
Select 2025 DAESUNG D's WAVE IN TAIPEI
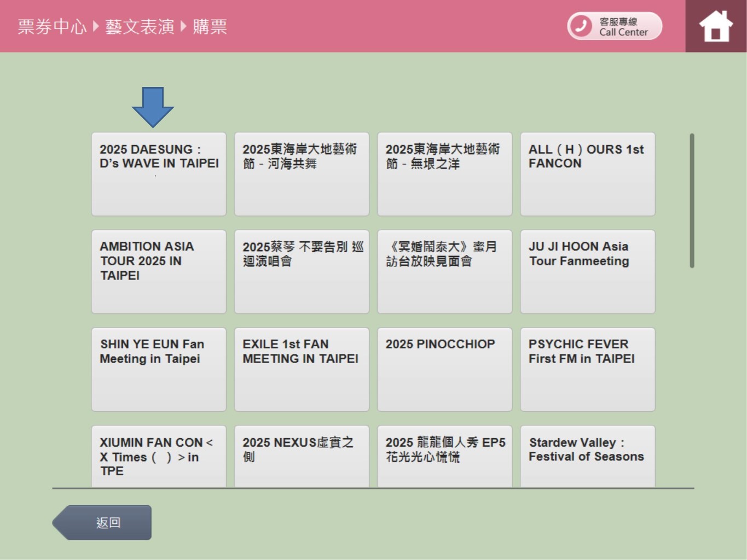[158, 173]
